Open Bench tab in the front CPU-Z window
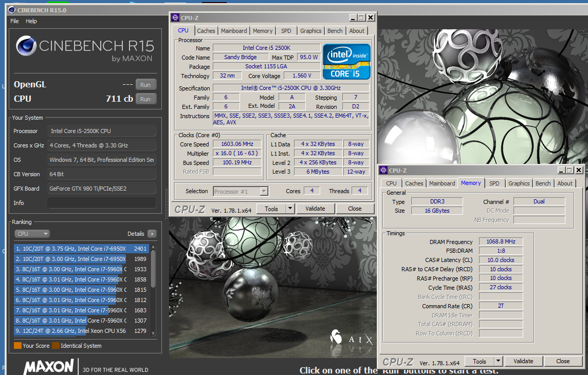This screenshot has height=375, width=588. pos(335,31)
